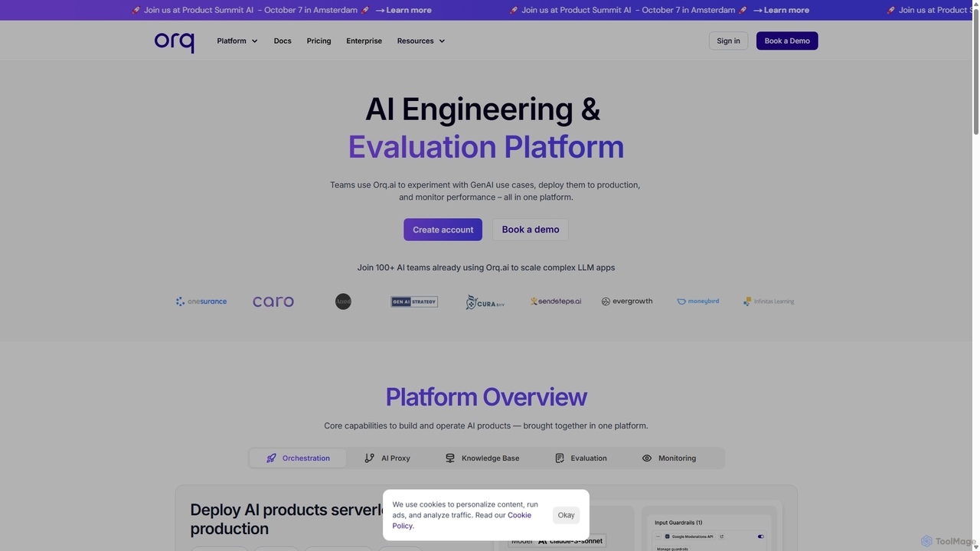Click the 'Join 100+ AI teams' text
Image resolution: width=980 pixels, height=551 pixels.
[x=486, y=268]
